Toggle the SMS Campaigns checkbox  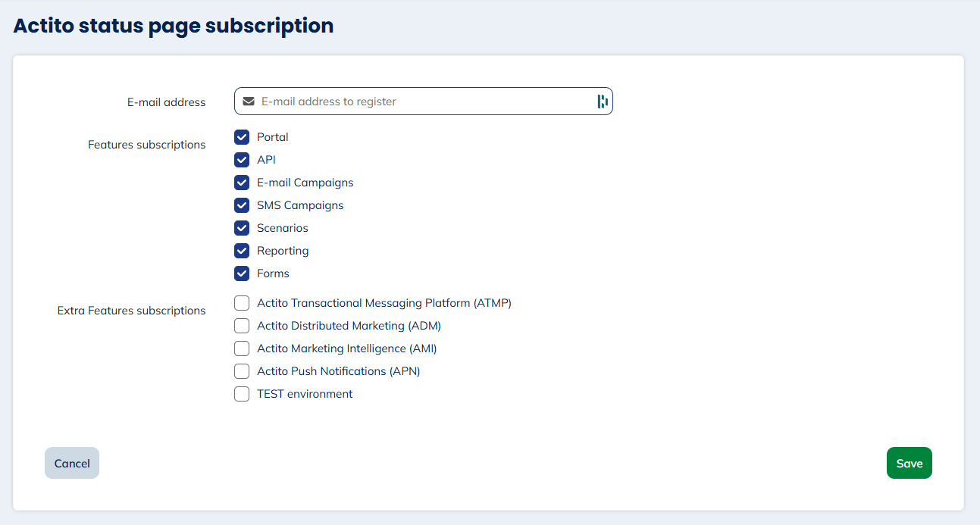[x=242, y=205]
